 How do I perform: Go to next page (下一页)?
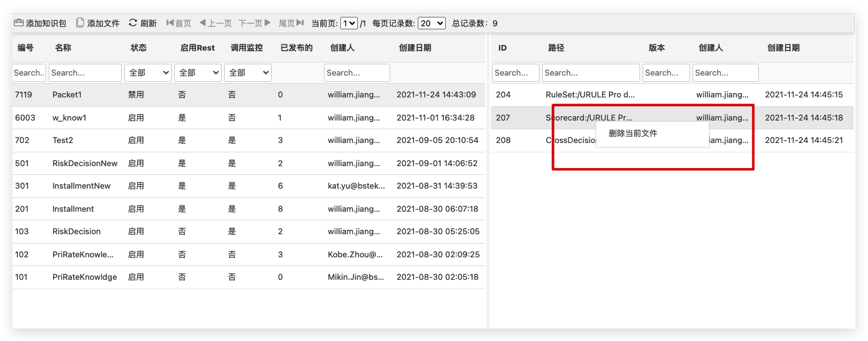255,23
